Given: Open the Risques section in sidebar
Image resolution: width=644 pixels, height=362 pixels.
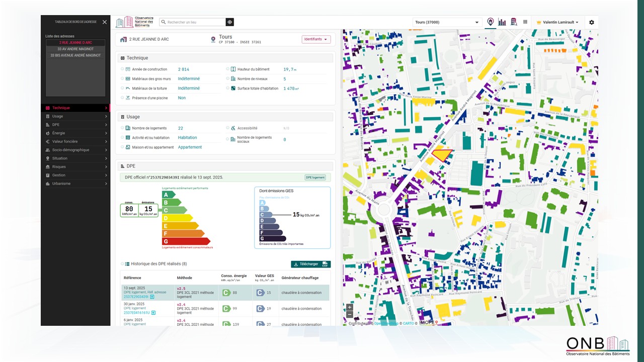Looking at the screenshot, I should [75, 167].
